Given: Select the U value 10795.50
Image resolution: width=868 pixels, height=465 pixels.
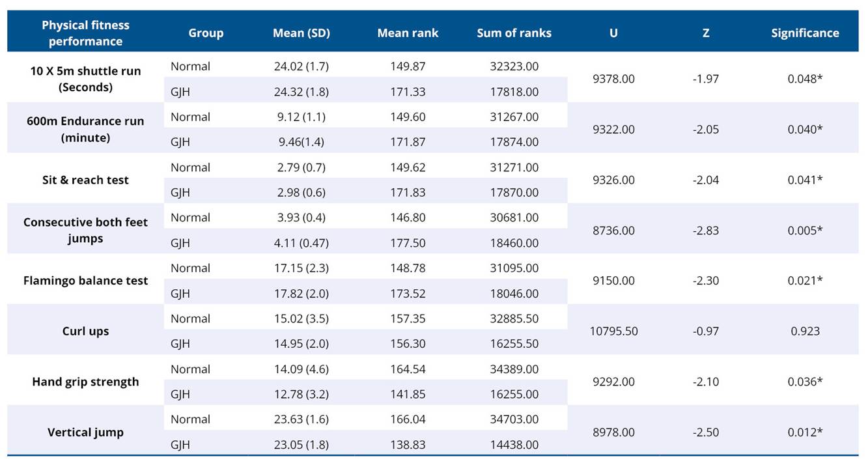Looking at the screenshot, I should click(x=613, y=331).
